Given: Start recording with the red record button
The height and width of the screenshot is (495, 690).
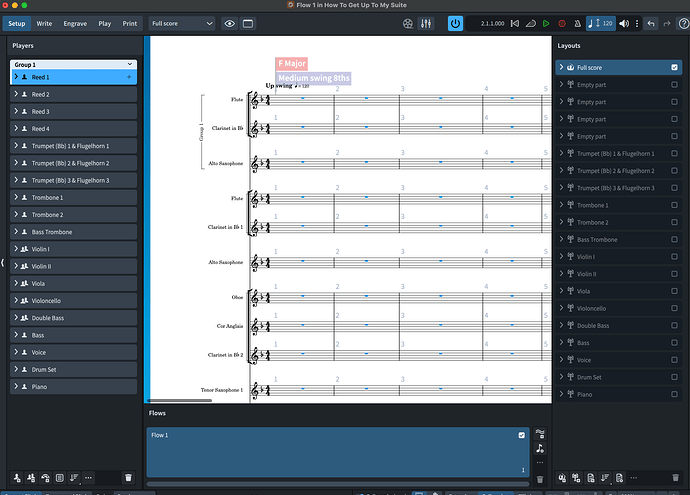Looking at the screenshot, I should (x=562, y=24).
